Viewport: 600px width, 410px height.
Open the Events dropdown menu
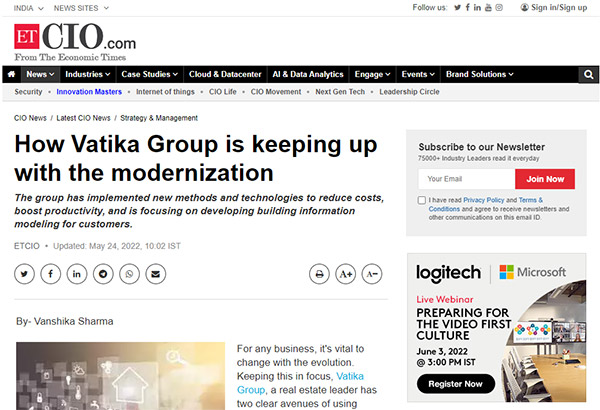pos(418,74)
